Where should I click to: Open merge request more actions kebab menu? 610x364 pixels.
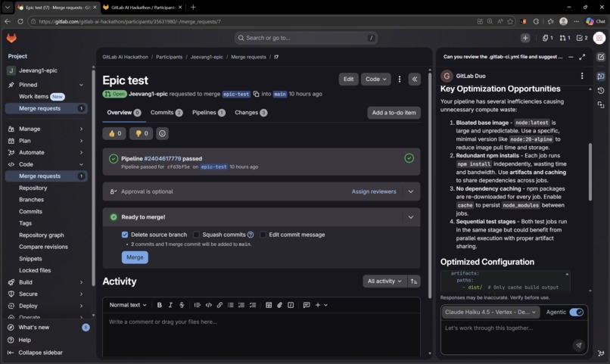tap(400, 79)
